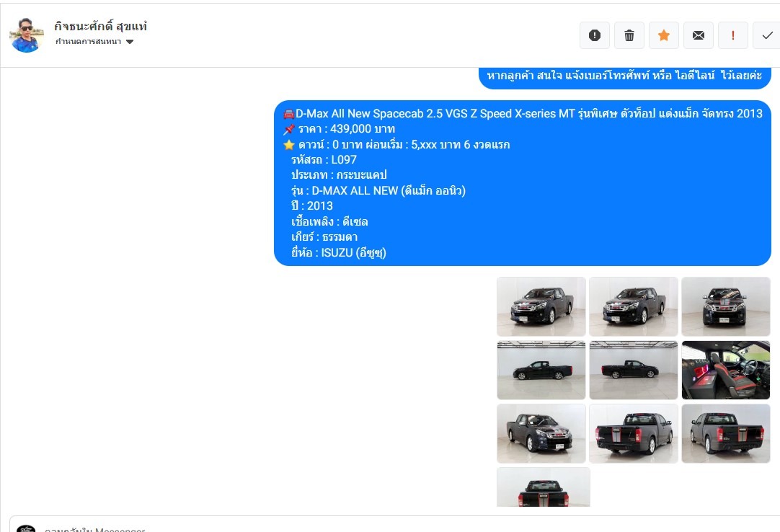Viewport: 780px width, 532px height.
Task: Click the Messenger reply input field
Action: (394, 525)
